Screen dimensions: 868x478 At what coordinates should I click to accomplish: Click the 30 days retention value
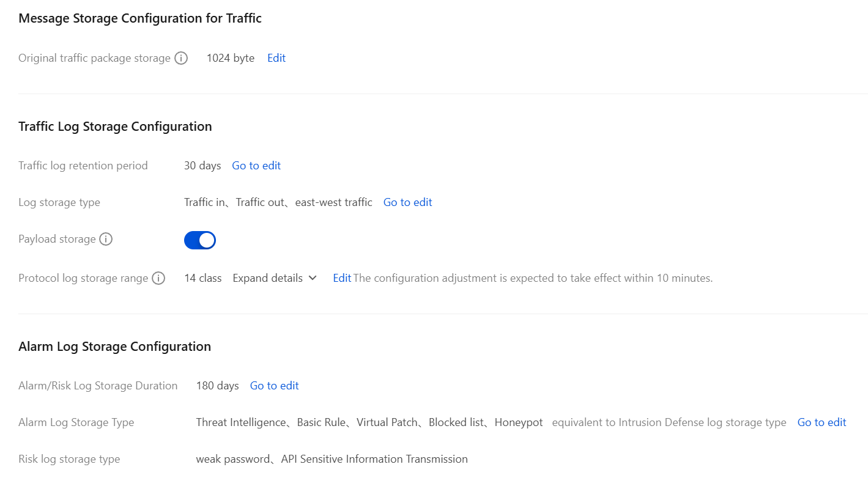[x=202, y=166]
